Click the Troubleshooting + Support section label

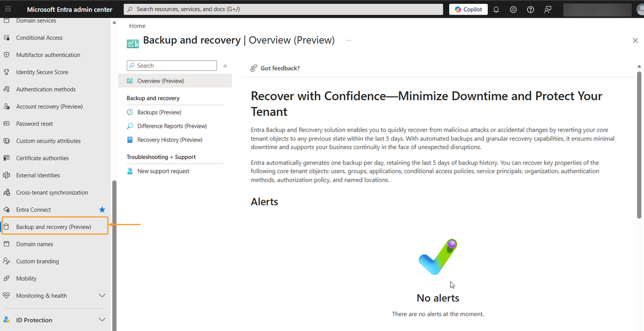click(x=161, y=157)
